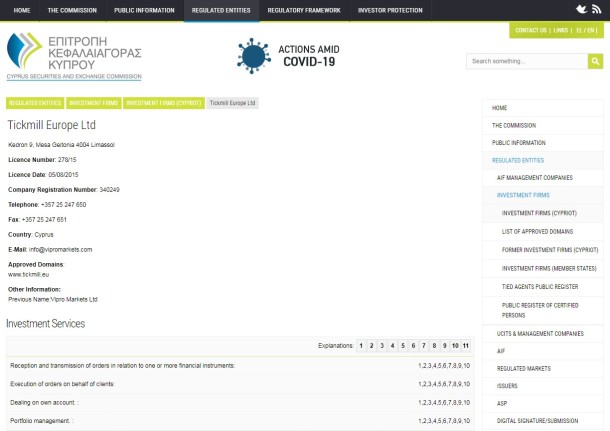This screenshot has height=431, width=610.
Task: Select REGULATED ENTITIES in the sidebar
Action: pyautogui.click(x=543, y=160)
